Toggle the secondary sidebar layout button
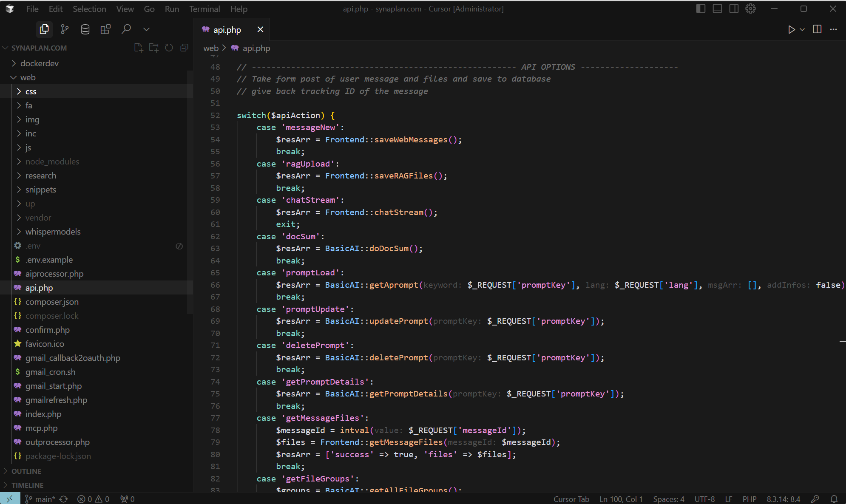Image resolution: width=846 pixels, height=504 pixels. tap(734, 8)
